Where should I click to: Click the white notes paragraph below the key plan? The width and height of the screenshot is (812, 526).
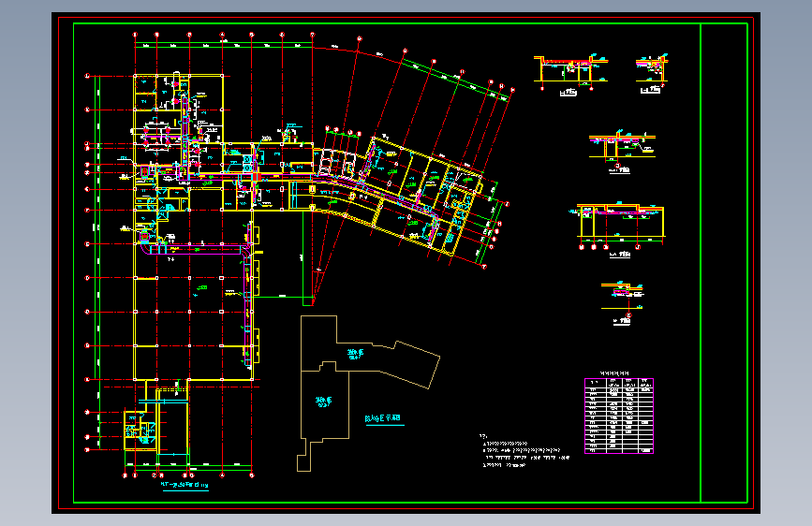point(524,451)
